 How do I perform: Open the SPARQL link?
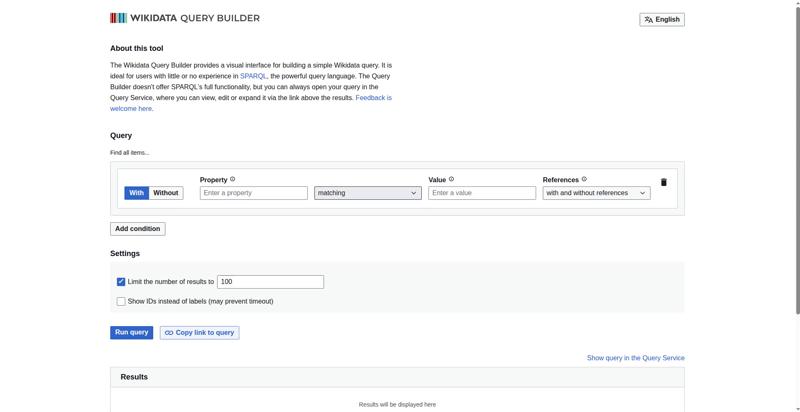[x=253, y=76]
